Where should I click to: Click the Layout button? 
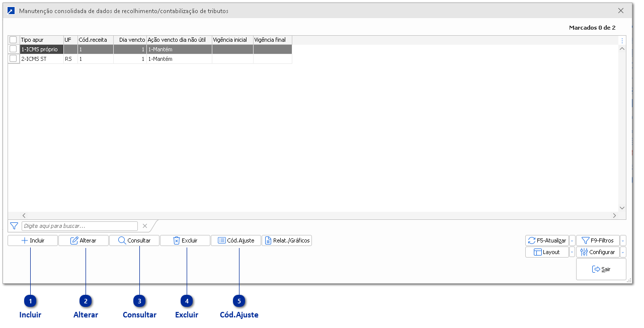[547, 252]
